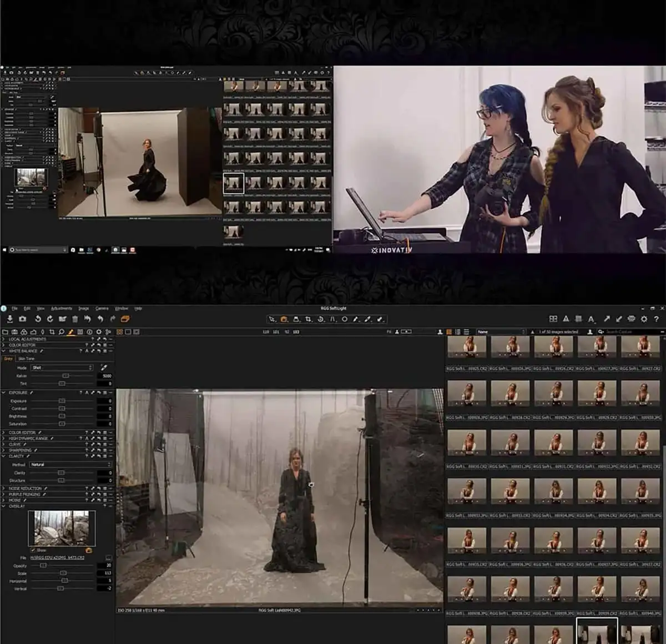Open the Adjustments menu
Viewport: 666px width, 644px height.
point(62,308)
